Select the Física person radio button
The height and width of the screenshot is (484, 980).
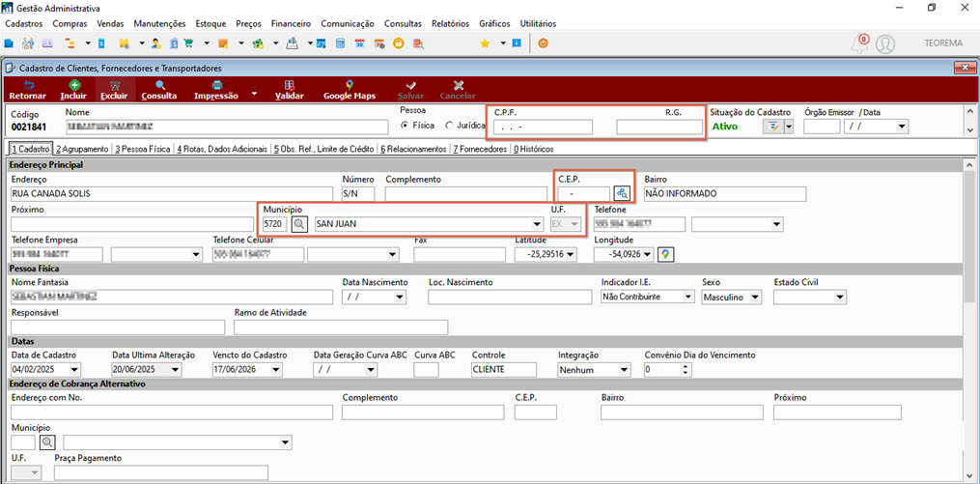pyautogui.click(x=405, y=126)
